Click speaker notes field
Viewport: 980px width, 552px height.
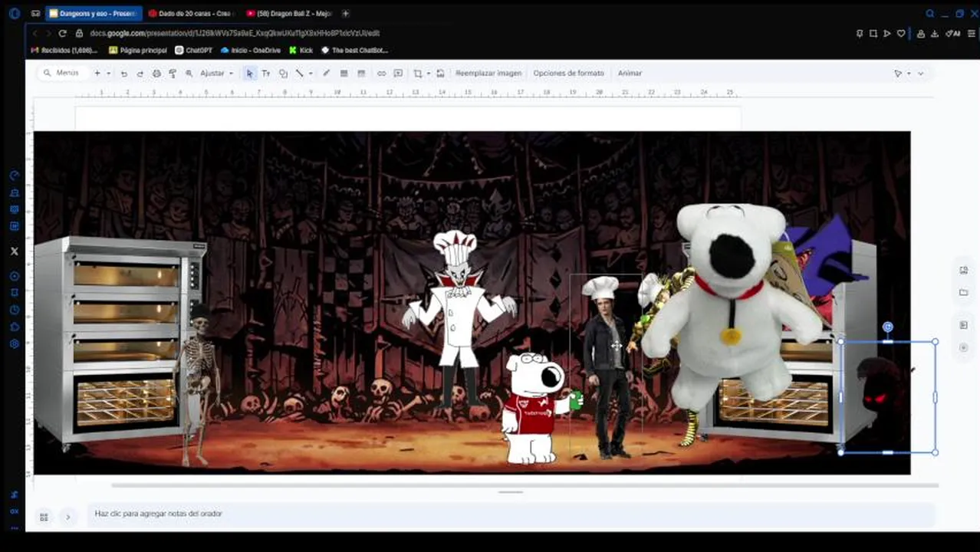pos(511,514)
